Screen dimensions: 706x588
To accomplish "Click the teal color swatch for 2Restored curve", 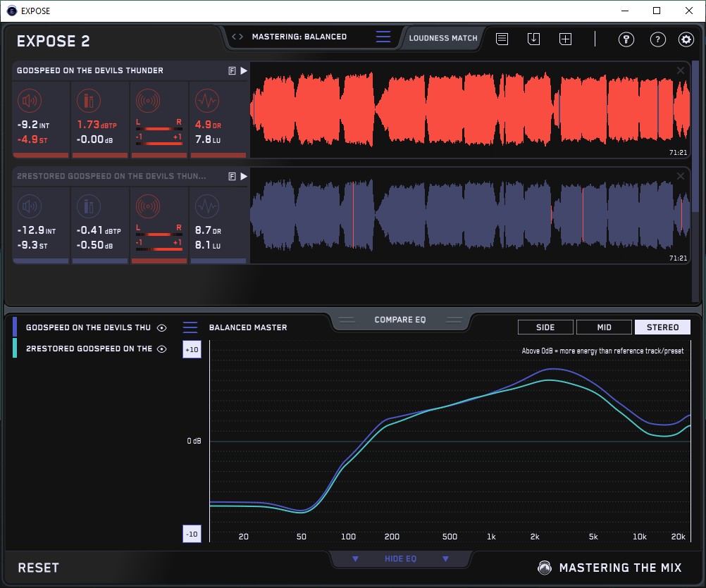I will [15, 348].
